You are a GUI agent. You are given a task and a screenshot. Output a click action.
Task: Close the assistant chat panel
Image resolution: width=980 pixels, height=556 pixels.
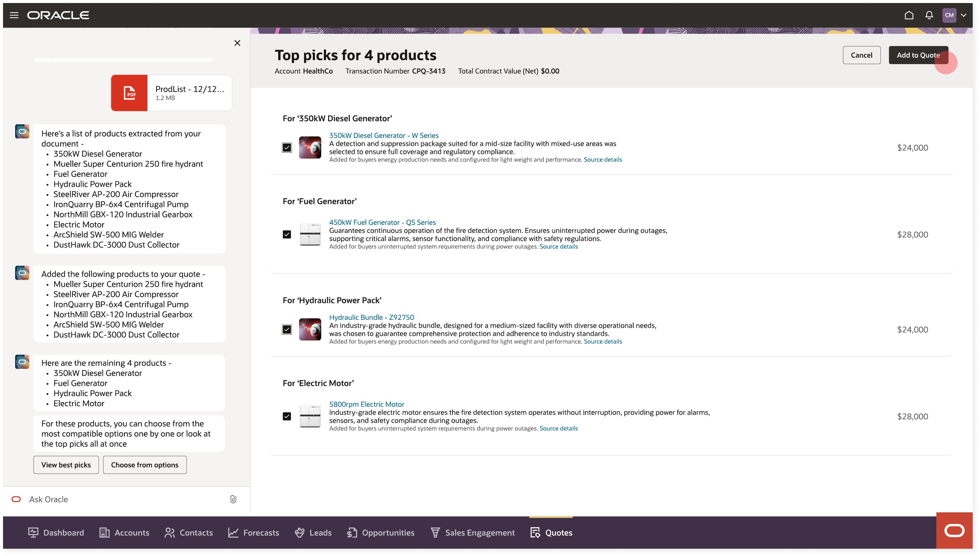[x=237, y=43]
